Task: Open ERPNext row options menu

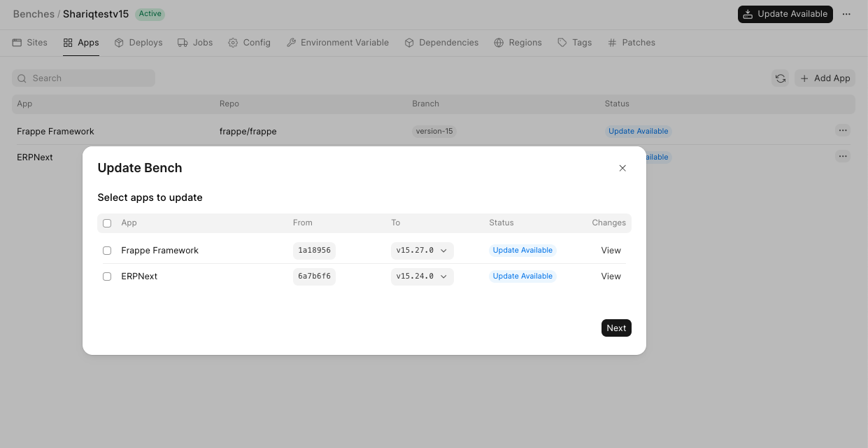Action: coord(843,156)
